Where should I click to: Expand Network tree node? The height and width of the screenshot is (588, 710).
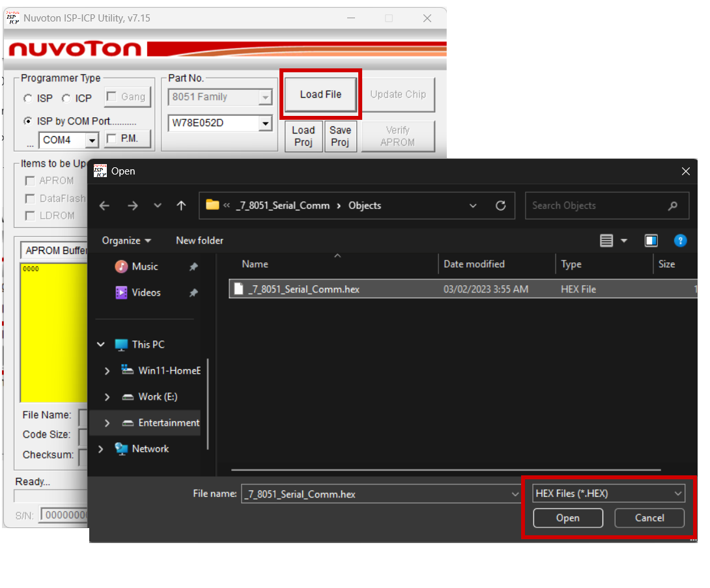coord(101,449)
